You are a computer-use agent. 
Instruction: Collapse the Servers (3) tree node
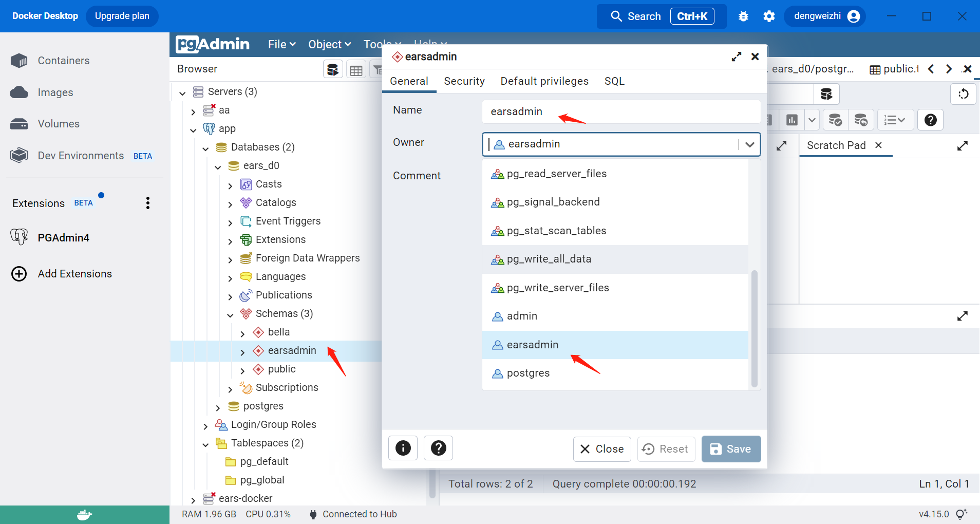coord(182,93)
